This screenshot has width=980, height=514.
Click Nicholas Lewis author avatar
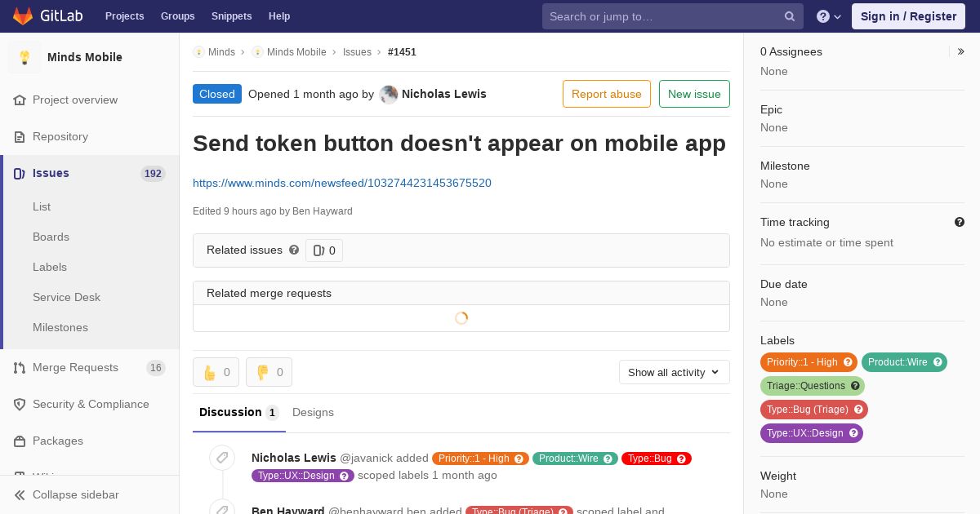click(x=389, y=95)
